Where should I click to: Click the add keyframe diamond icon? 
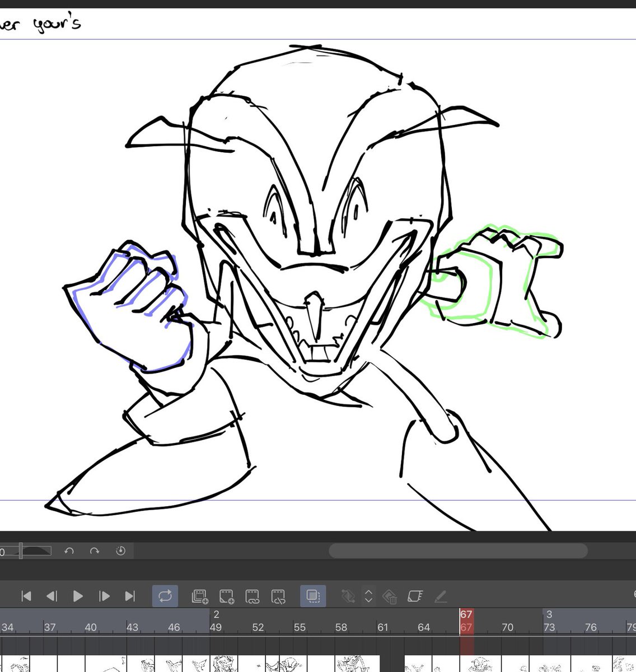click(348, 596)
